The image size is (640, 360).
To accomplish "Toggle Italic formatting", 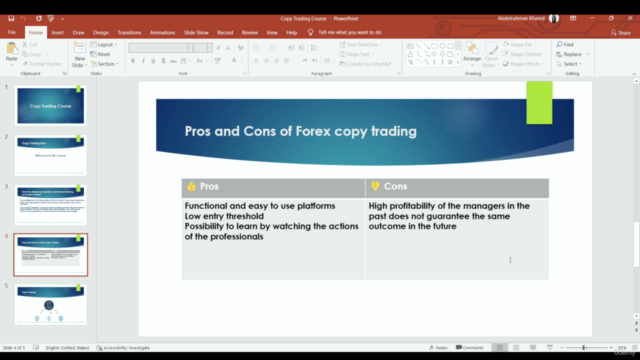I will pos(143,61).
